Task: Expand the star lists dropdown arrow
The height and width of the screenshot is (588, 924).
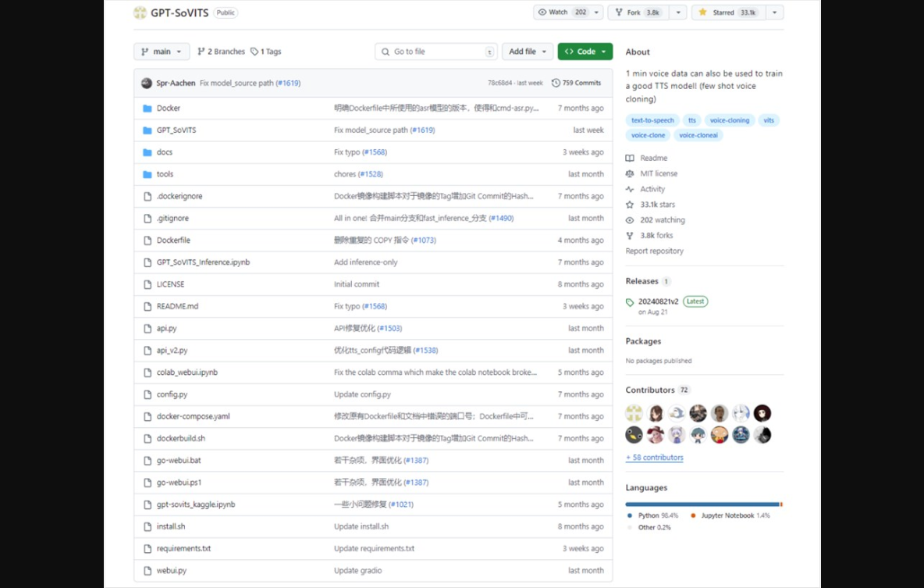Action: tap(774, 12)
